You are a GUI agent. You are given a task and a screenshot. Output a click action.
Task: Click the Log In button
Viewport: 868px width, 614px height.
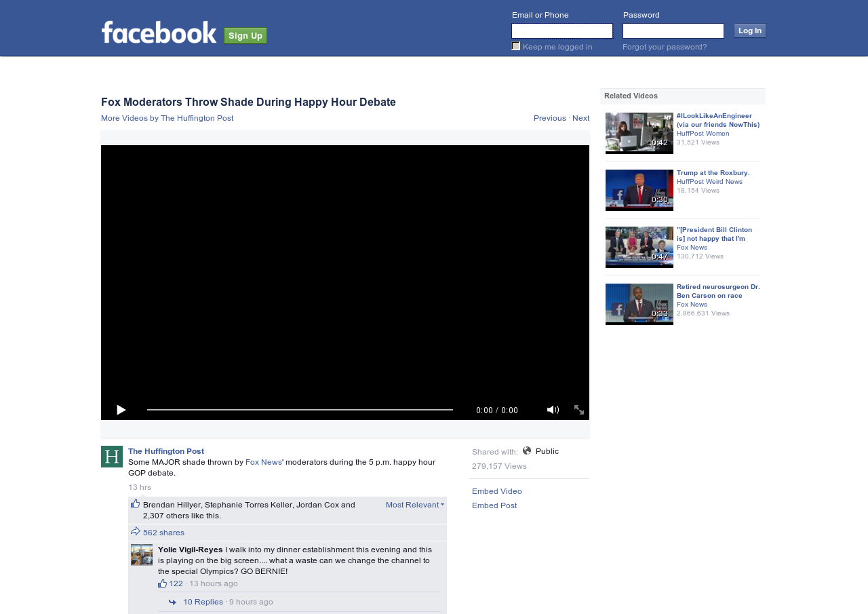[750, 31]
